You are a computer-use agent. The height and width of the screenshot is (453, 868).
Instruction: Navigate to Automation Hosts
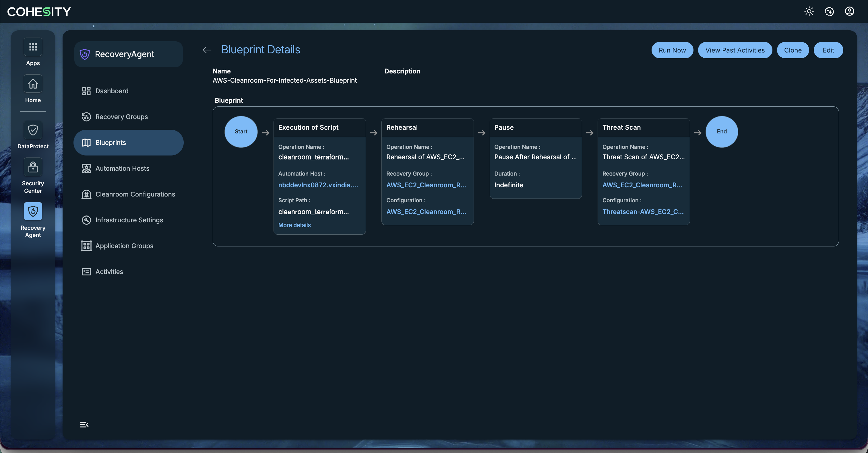pyautogui.click(x=122, y=168)
